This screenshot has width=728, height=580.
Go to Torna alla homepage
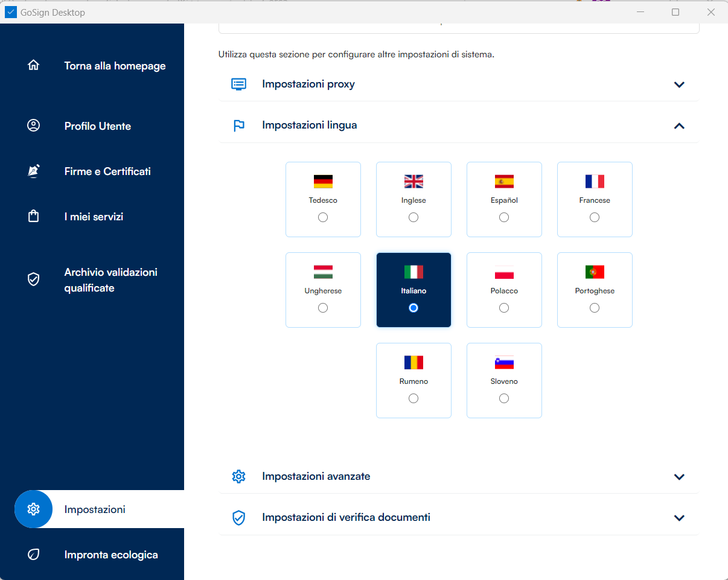click(115, 66)
